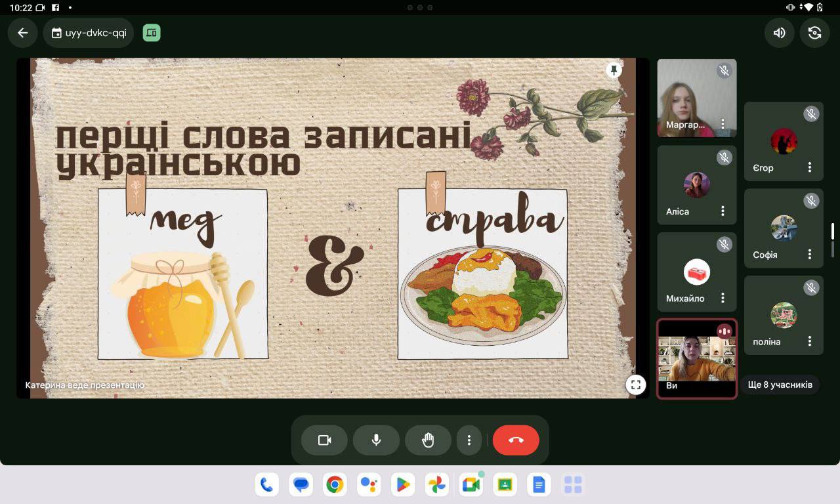Show the other 8 participants
The height and width of the screenshot is (504, 840).
tap(780, 385)
